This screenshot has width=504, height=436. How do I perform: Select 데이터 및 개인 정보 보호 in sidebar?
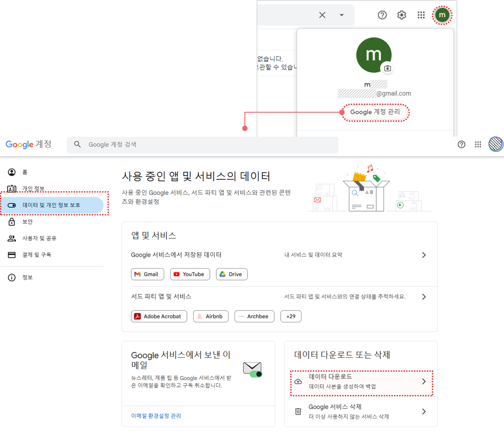(x=52, y=205)
